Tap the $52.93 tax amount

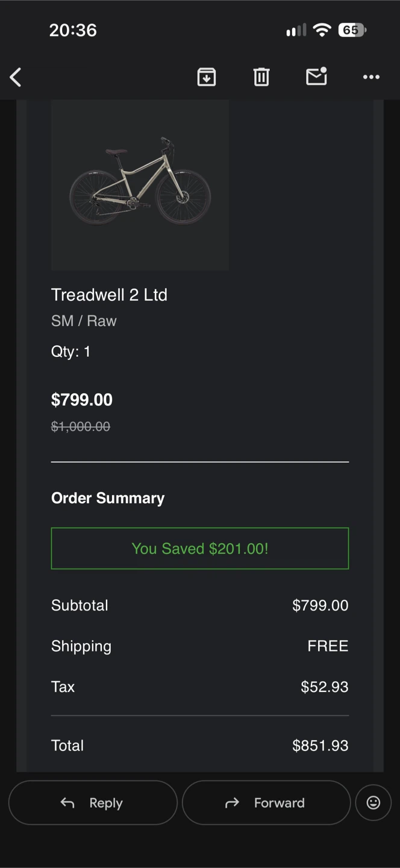pyautogui.click(x=325, y=687)
